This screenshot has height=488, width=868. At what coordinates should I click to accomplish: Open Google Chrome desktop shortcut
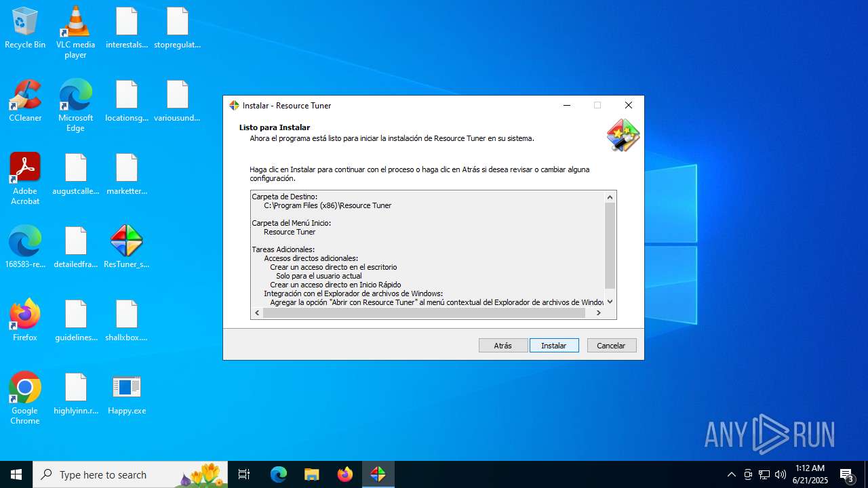click(x=25, y=398)
